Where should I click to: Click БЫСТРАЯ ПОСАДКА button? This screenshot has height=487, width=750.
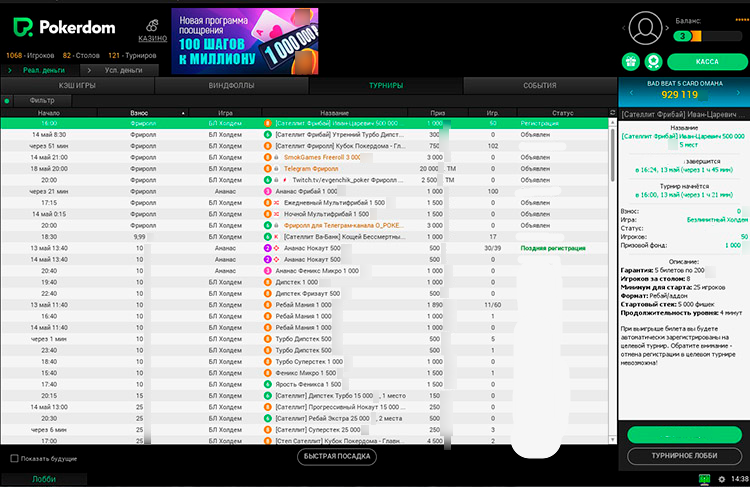tap(337, 456)
